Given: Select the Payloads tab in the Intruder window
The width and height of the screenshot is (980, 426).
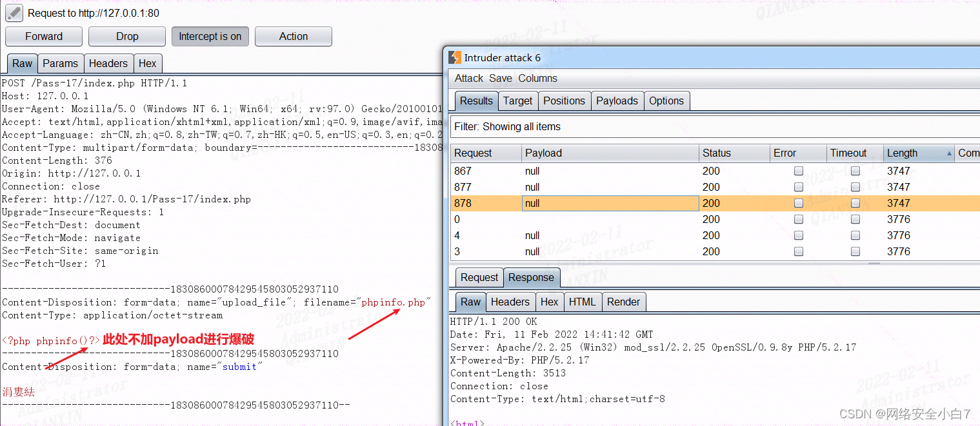Looking at the screenshot, I should pyautogui.click(x=617, y=101).
